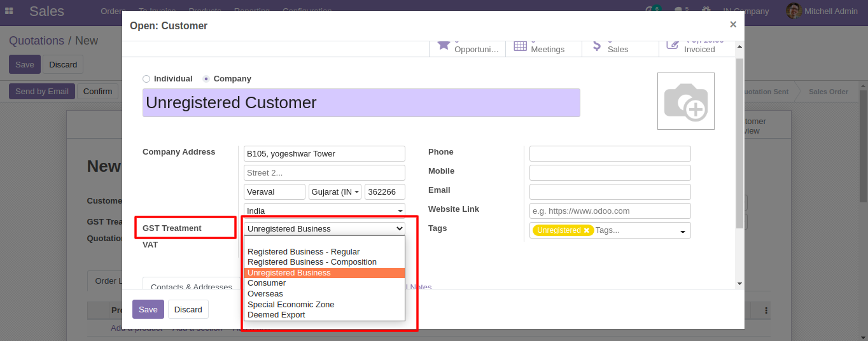Click Save on the quotation form

click(x=25, y=64)
